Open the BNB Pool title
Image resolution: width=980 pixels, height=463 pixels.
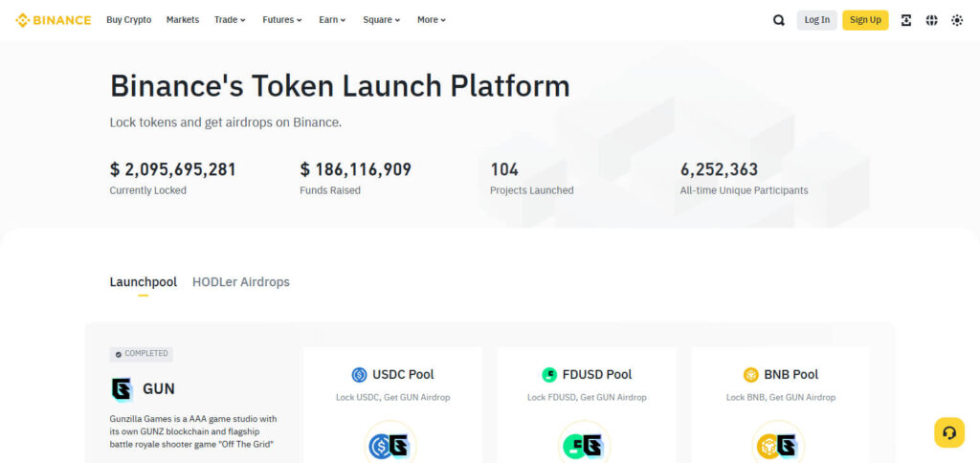(791, 375)
